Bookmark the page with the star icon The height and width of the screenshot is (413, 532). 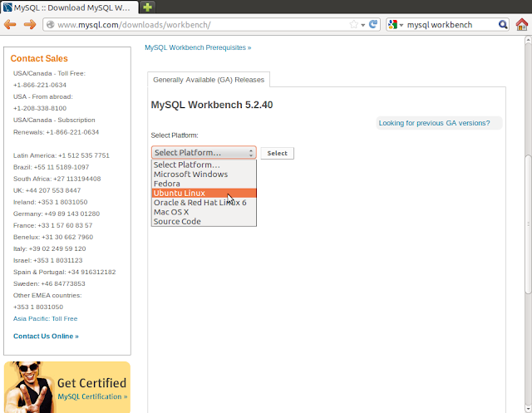tap(353, 24)
